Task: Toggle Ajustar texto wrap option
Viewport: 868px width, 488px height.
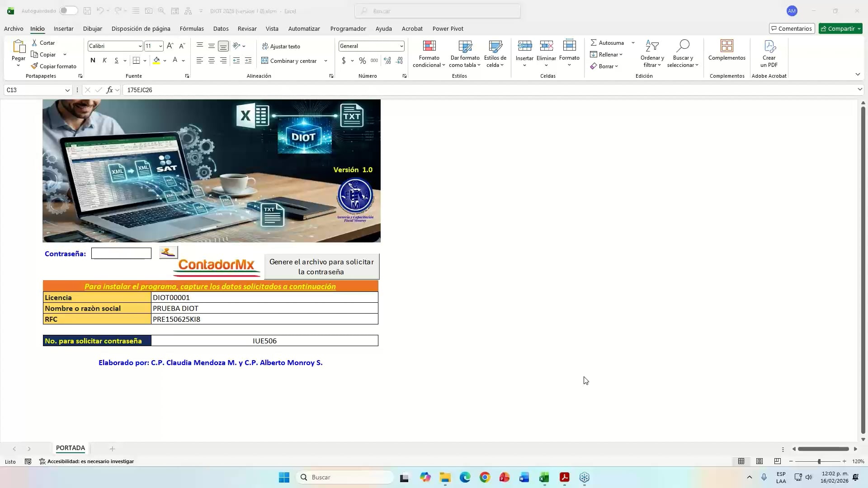Action: [x=281, y=46]
